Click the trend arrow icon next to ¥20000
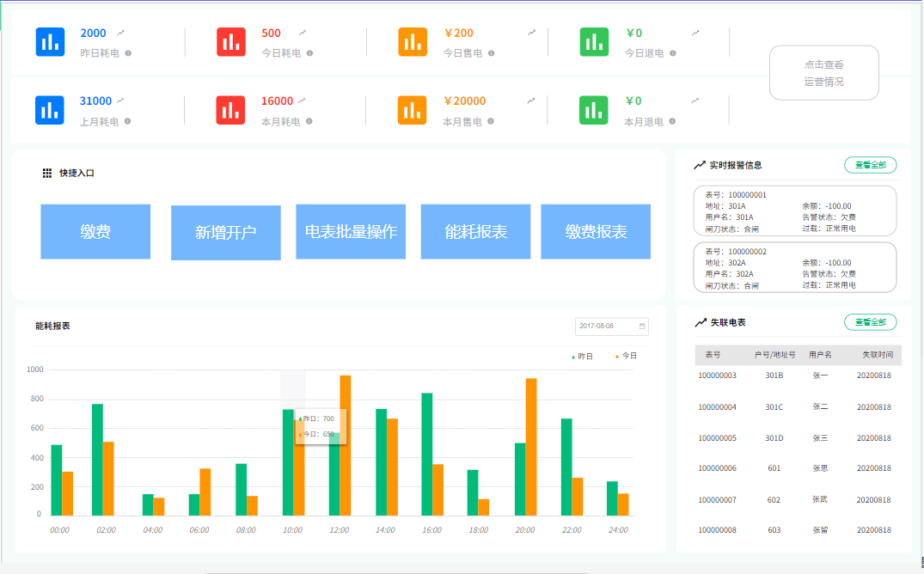This screenshot has width=924, height=574. [x=532, y=101]
